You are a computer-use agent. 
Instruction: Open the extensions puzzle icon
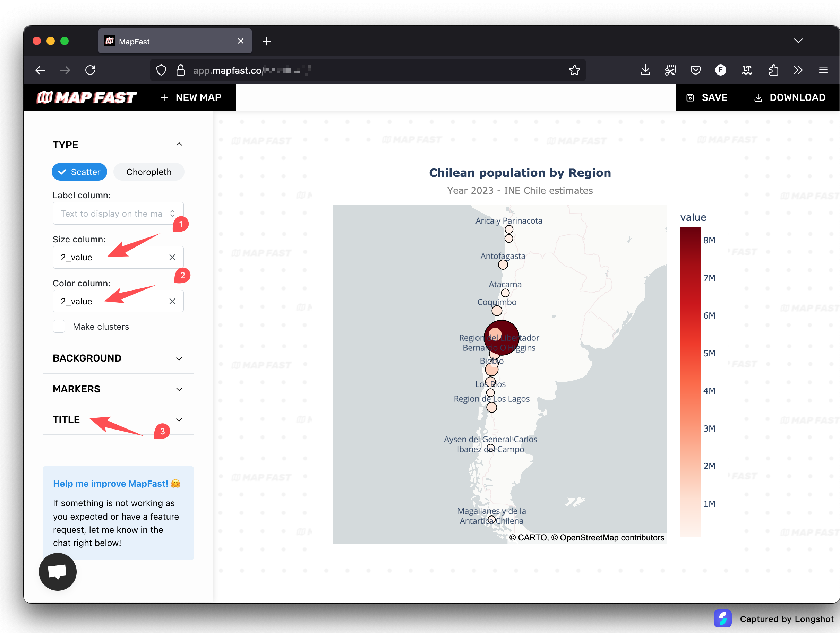pos(773,70)
